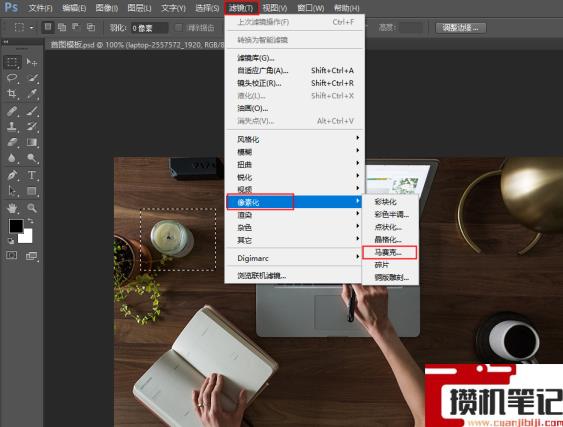The height and width of the screenshot is (427, 563).
Task: Swap foreground and background colors
Action: tap(31, 221)
